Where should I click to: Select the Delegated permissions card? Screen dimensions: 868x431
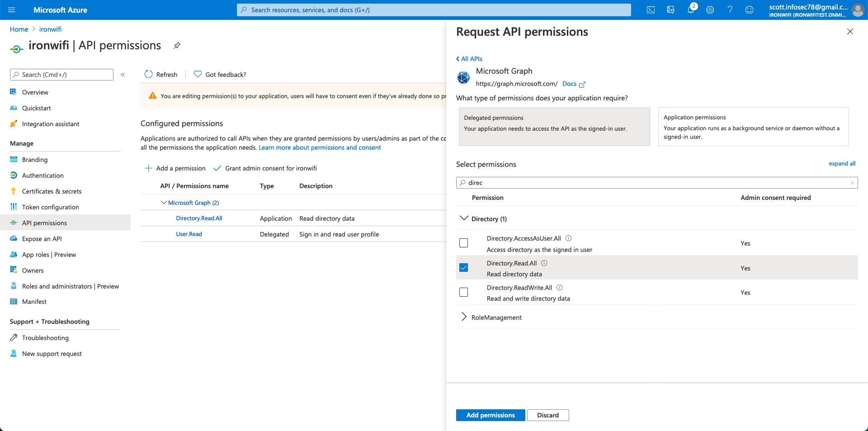(x=554, y=127)
